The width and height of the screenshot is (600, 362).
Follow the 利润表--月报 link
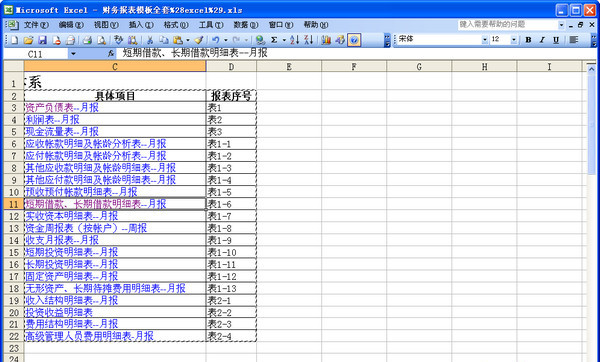click(x=52, y=120)
